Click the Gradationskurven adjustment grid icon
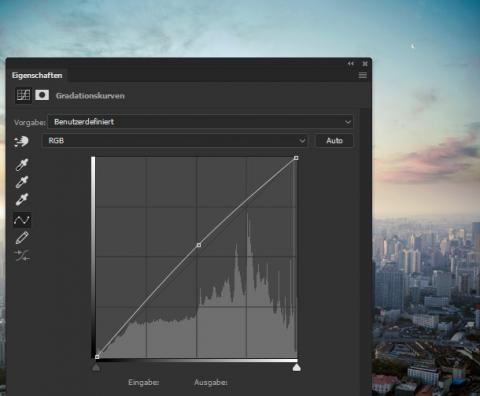The width and height of the screenshot is (480, 396). coord(23,95)
